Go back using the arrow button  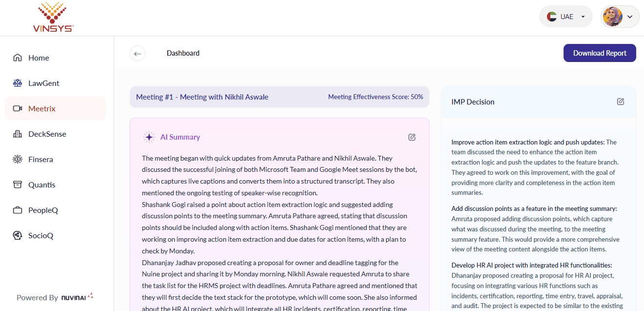pyautogui.click(x=137, y=53)
